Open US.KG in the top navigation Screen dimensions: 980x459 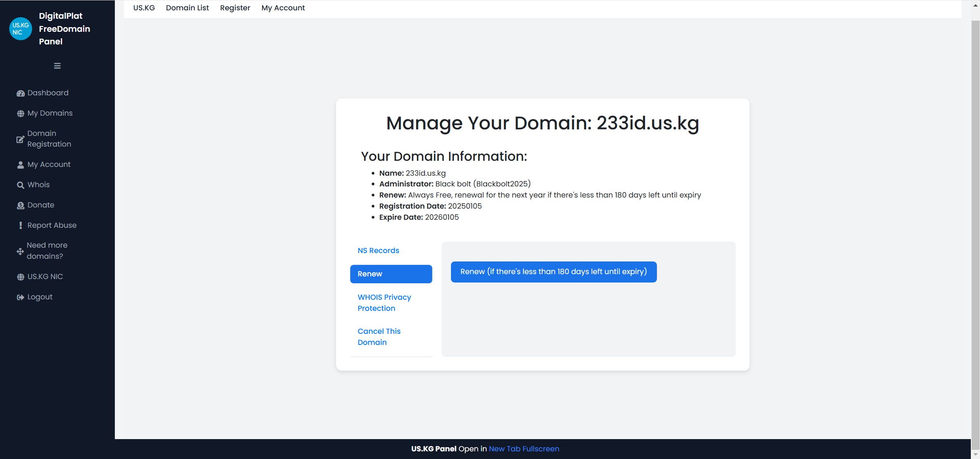(144, 8)
